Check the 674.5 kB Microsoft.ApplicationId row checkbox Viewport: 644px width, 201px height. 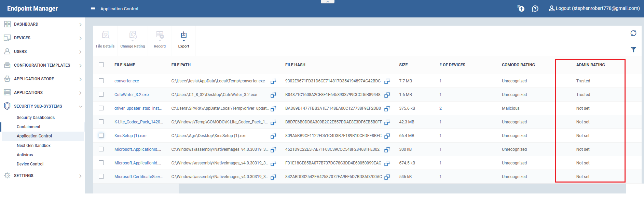click(101, 163)
